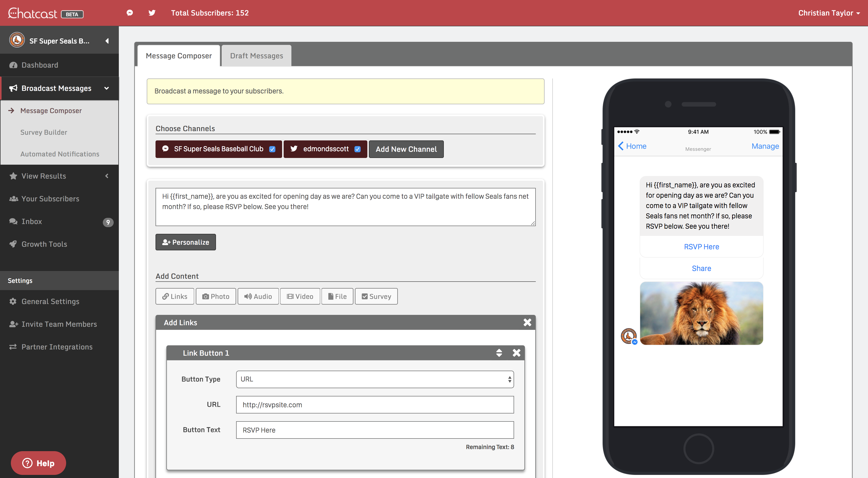Click the Help question mark button

tap(38, 463)
